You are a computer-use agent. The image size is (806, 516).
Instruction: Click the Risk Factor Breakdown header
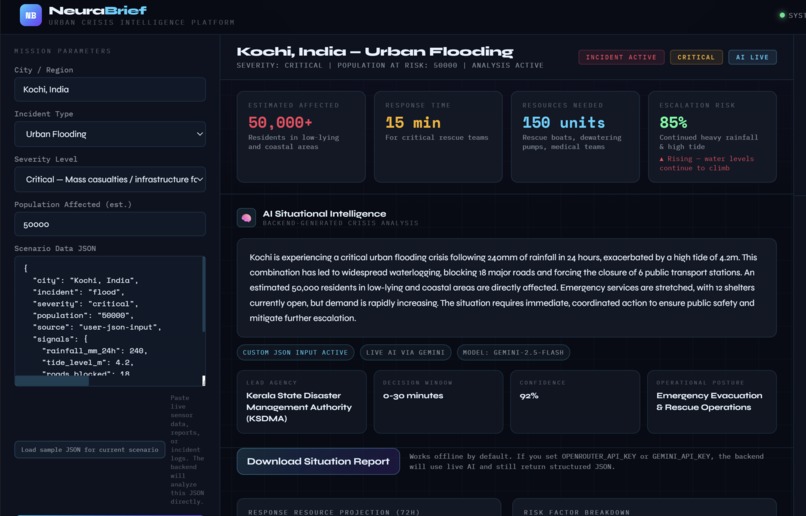point(576,512)
